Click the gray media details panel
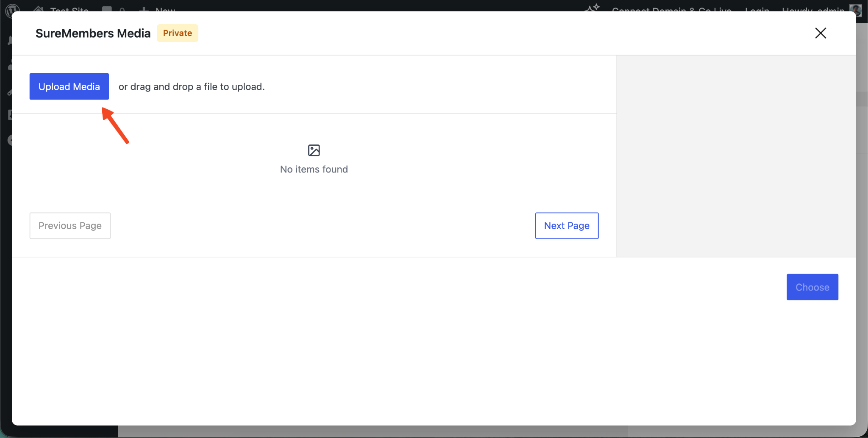The width and height of the screenshot is (868, 438). click(736, 156)
